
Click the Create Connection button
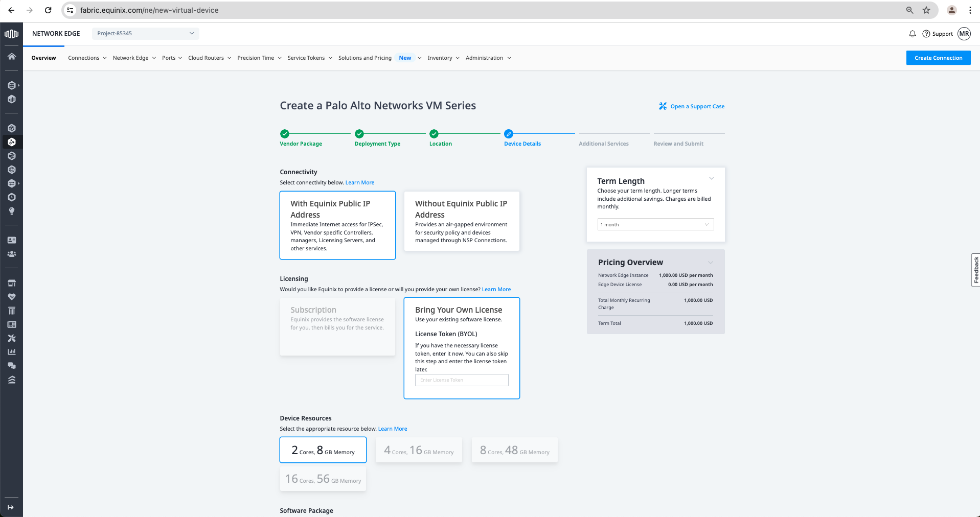point(938,58)
